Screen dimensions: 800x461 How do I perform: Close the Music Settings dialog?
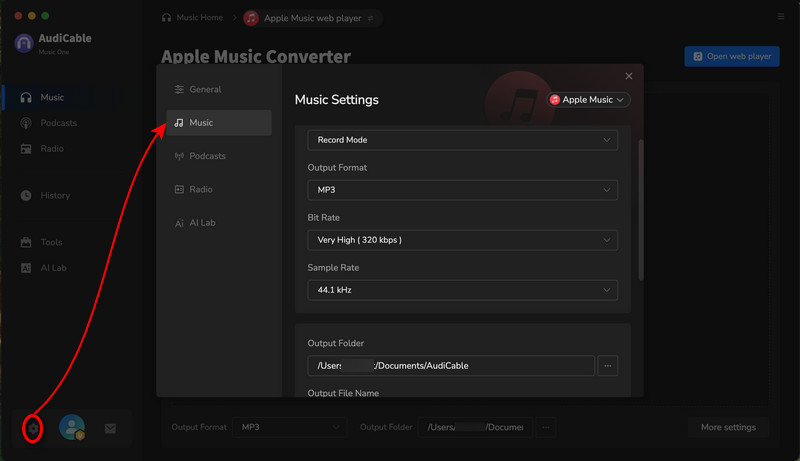(x=629, y=76)
